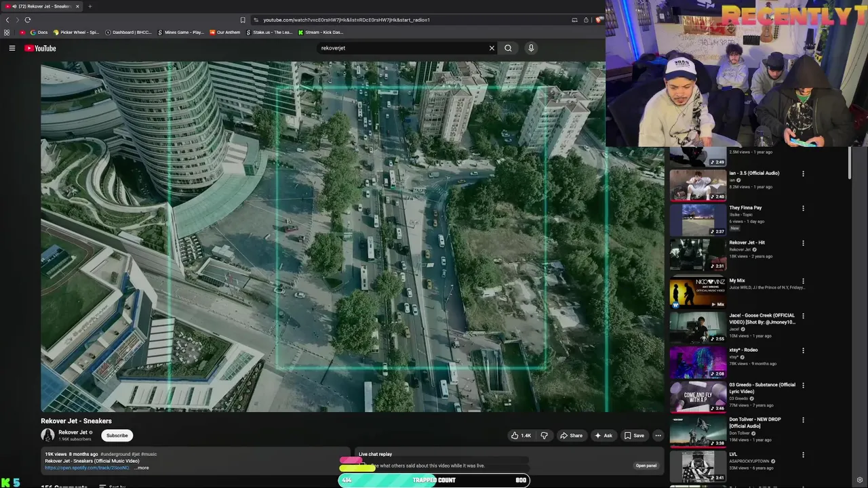
Task: Open the Our Anthem bookmark
Action: point(225,33)
